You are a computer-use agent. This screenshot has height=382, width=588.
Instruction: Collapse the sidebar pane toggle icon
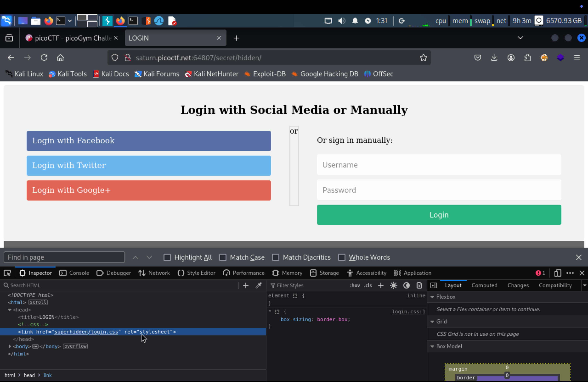[x=434, y=285]
